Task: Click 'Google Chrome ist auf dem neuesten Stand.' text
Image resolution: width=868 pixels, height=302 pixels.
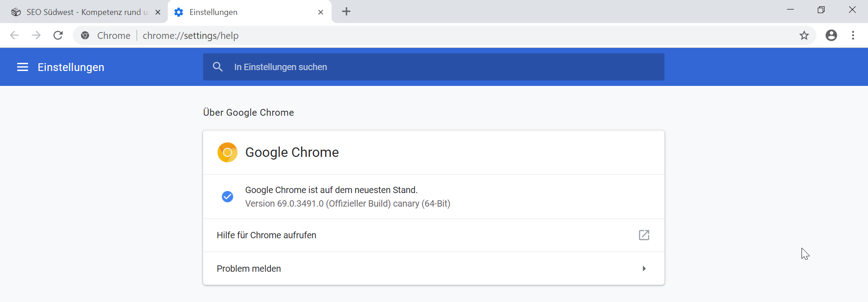Action: (332, 190)
